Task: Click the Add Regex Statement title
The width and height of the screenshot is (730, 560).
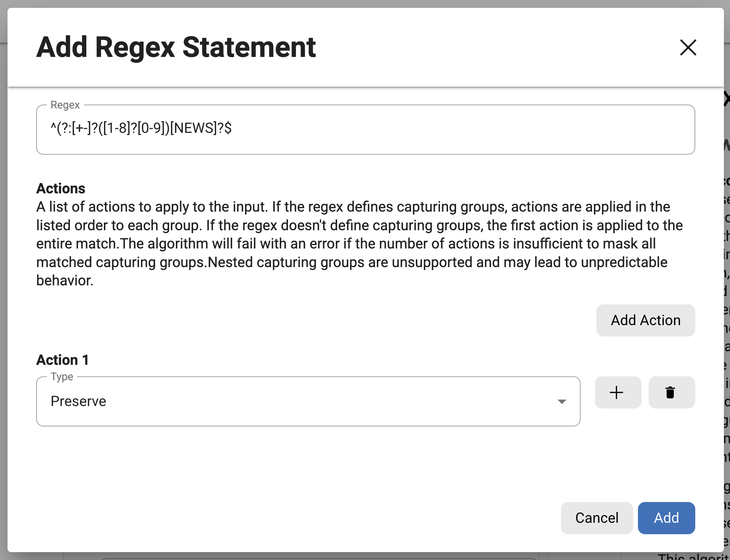Action: tap(176, 47)
